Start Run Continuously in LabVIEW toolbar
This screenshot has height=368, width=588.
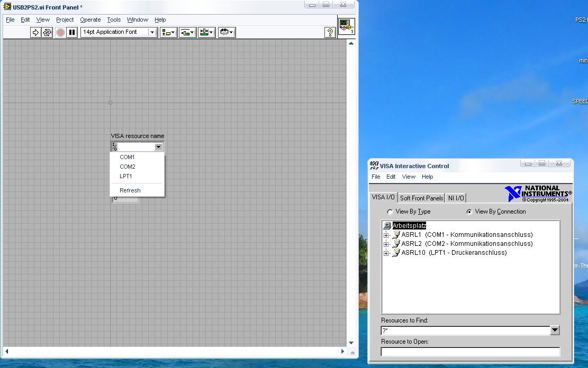[47, 32]
